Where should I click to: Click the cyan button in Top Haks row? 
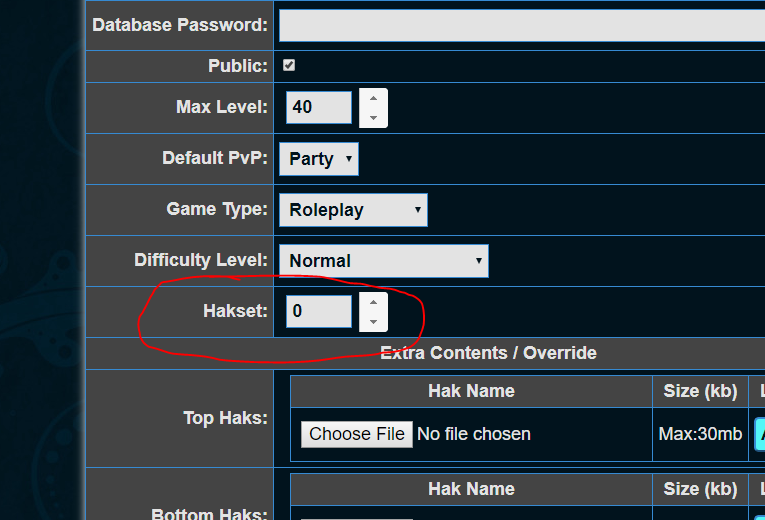[x=760, y=434]
